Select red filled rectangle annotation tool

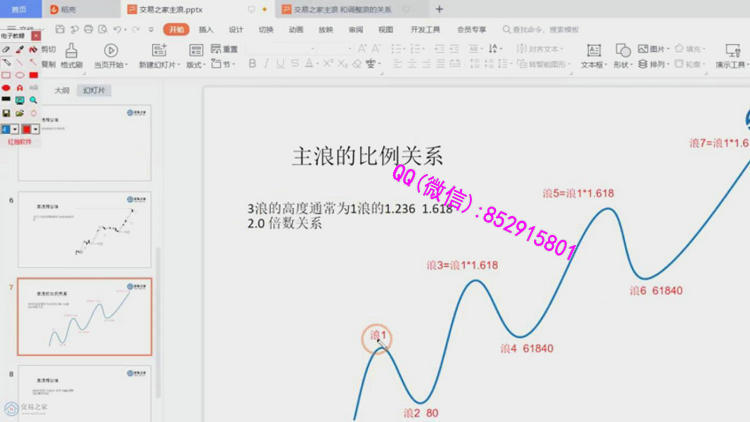click(x=33, y=75)
